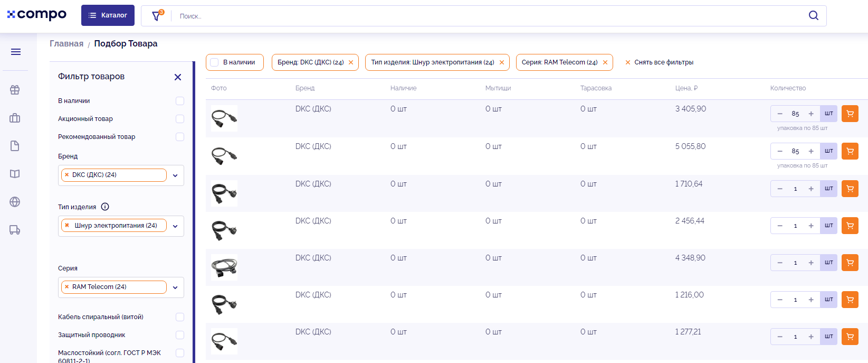Viewport: 868px width, 363px height.
Task: Add the 3 405,90 product to cart
Action: (850, 114)
